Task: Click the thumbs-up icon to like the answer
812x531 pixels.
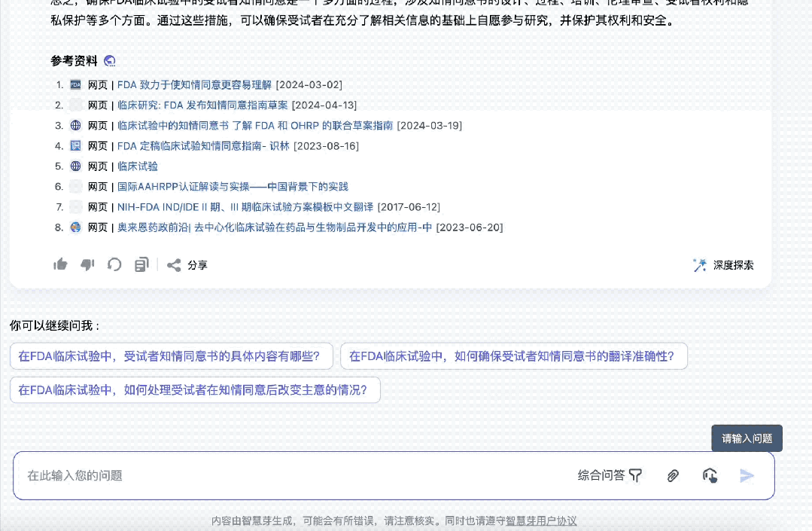Action: point(60,264)
